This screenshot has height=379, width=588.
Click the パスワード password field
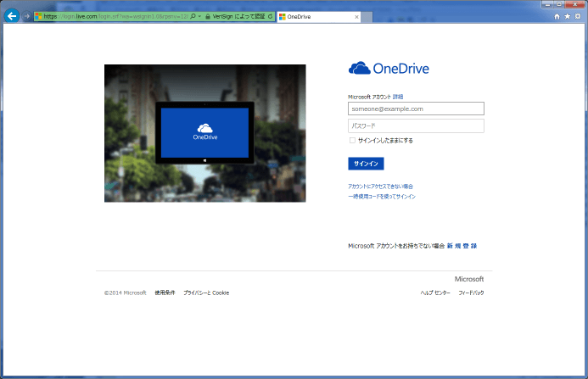point(416,125)
